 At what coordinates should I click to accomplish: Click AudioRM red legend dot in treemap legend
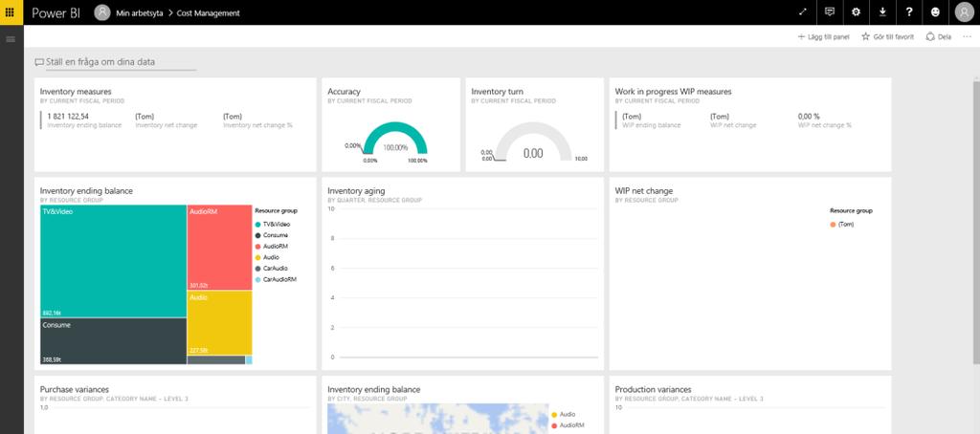click(x=257, y=247)
